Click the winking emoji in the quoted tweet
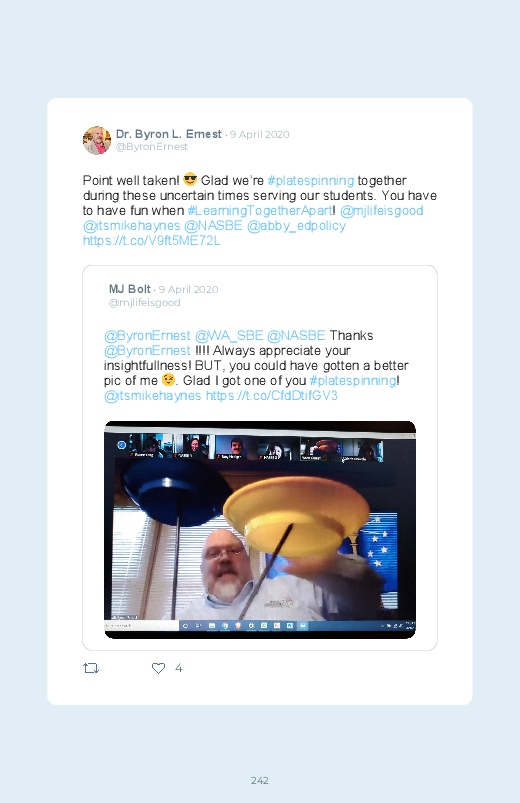This screenshot has height=803, width=520. [x=168, y=380]
